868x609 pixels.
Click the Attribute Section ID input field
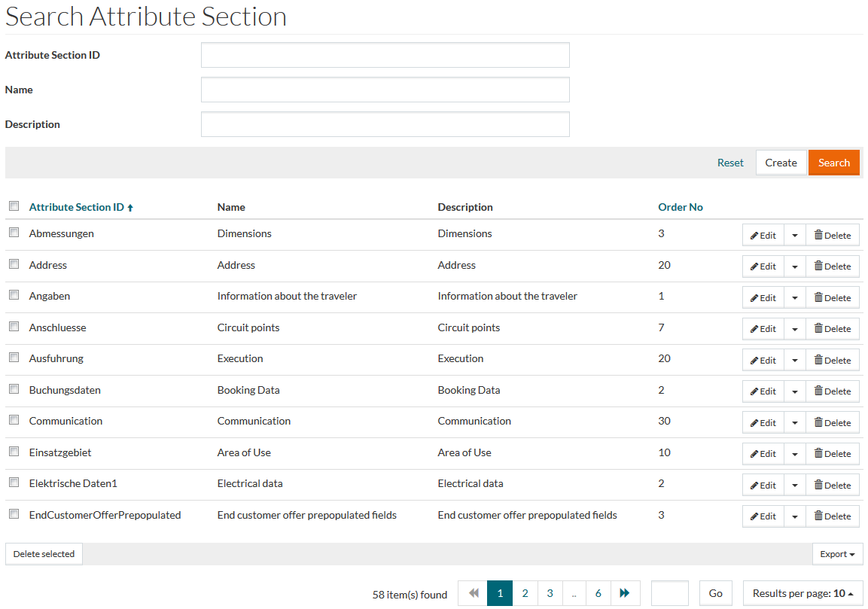pyautogui.click(x=385, y=55)
